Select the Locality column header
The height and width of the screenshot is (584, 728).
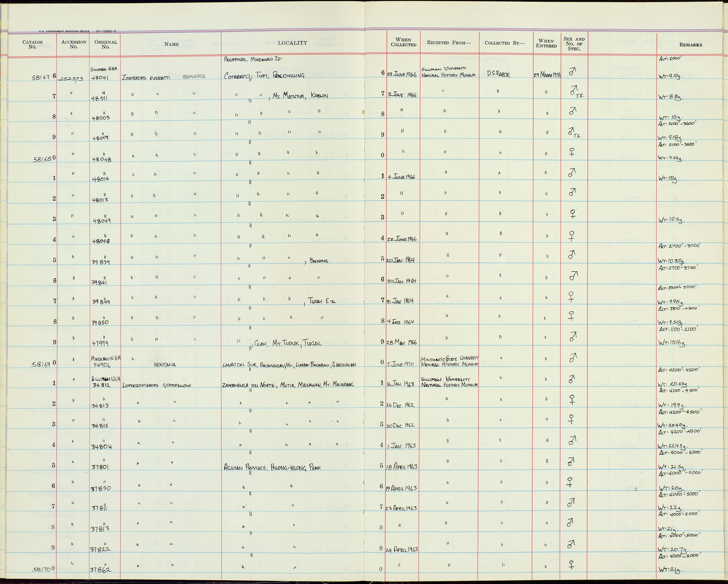[292, 43]
